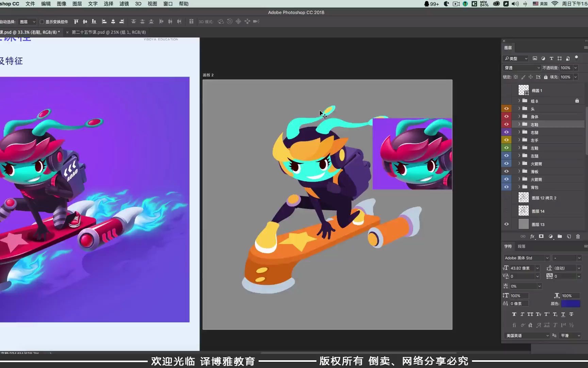Viewport: 588px width, 368px height.
Task: Open the 类型 layer filter dropdown
Action: click(x=516, y=59)
